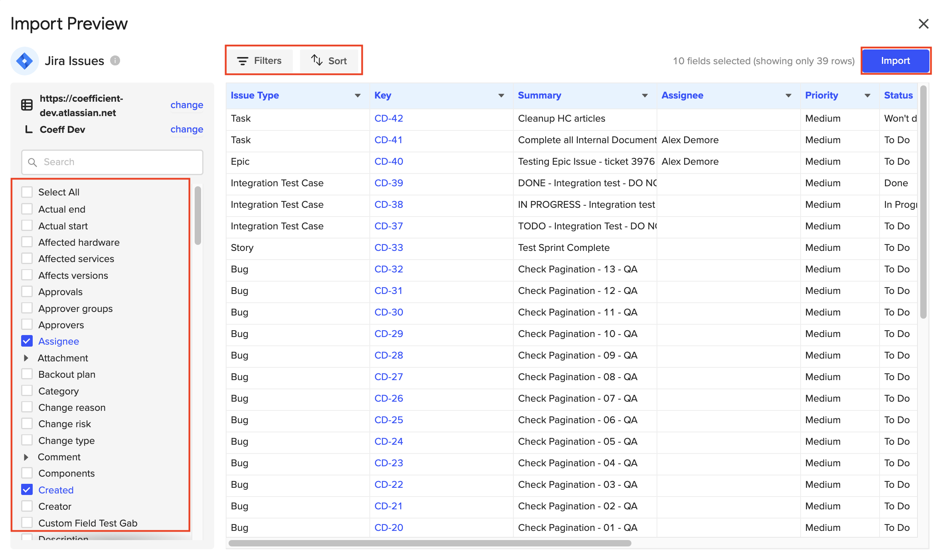
Task: Click the info icon beside Jira Issues
Action: pyautogui.click(x=115, y=61)
